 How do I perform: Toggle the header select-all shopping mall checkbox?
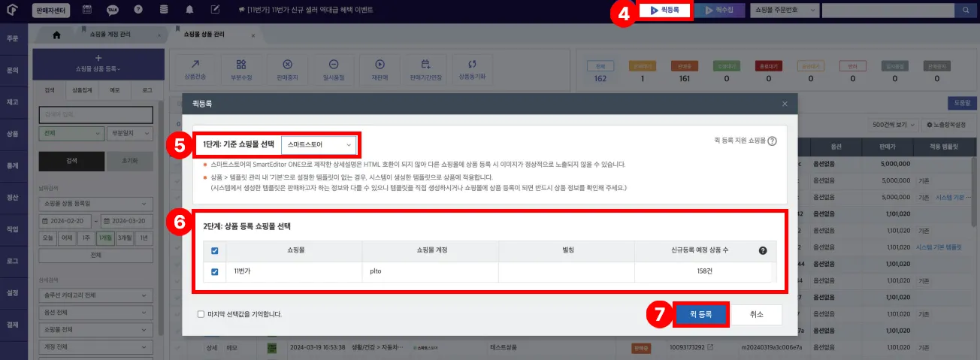coord(214,251)
